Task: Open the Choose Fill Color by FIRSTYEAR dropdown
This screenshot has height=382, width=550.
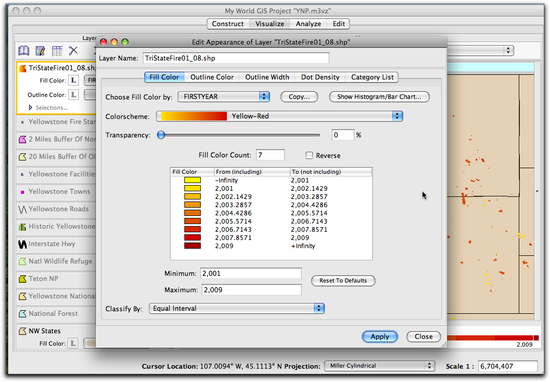Action: (x=224, y=97)
